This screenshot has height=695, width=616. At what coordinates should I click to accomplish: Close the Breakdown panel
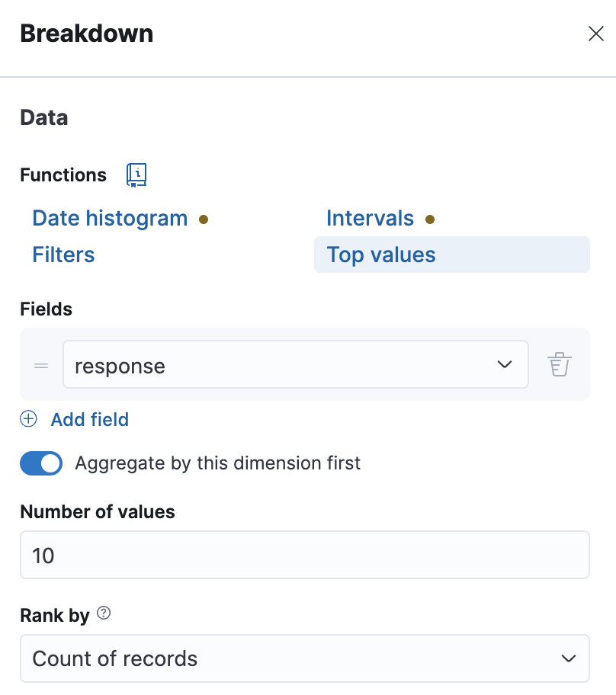(595, 34)
